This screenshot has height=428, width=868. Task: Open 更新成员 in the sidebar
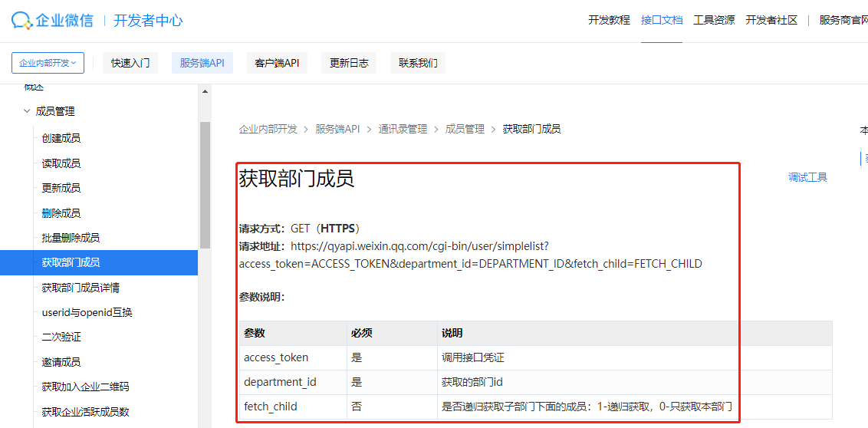point(61,188)
